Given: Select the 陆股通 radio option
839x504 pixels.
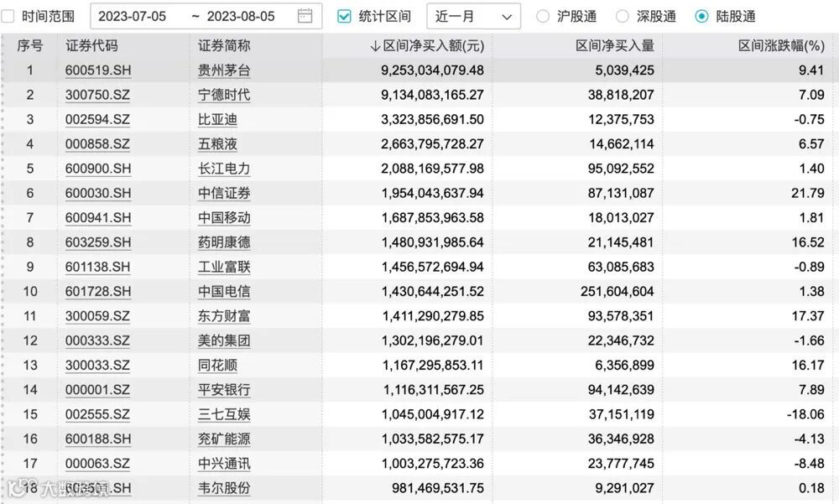Looking at the screenshot, I should pos(701,17).
